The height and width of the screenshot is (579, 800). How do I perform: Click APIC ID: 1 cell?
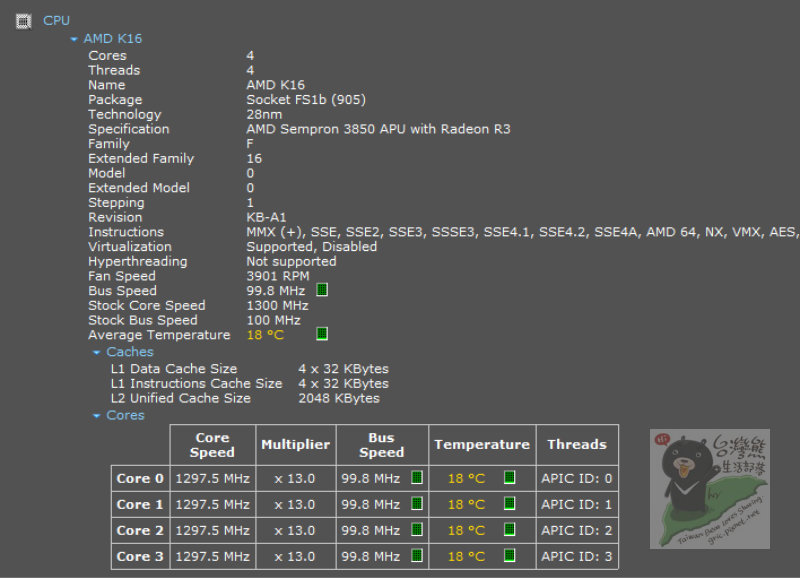click(577, 505)
